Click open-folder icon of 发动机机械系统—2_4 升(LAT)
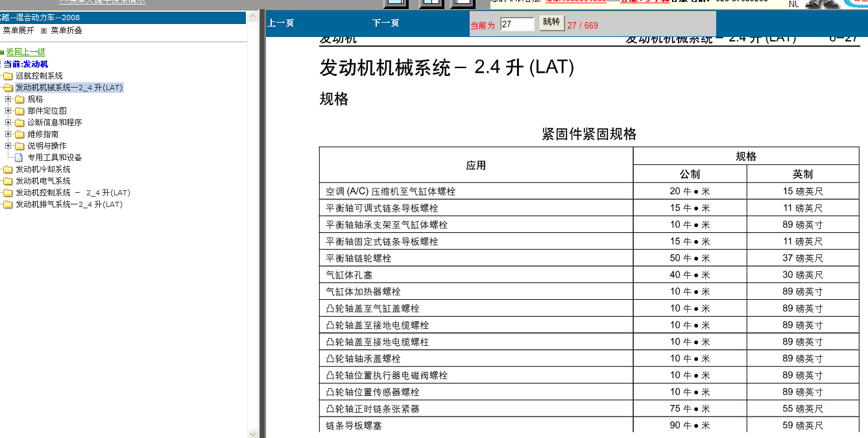This screenshot has width=868, height=438. (7, 88)
